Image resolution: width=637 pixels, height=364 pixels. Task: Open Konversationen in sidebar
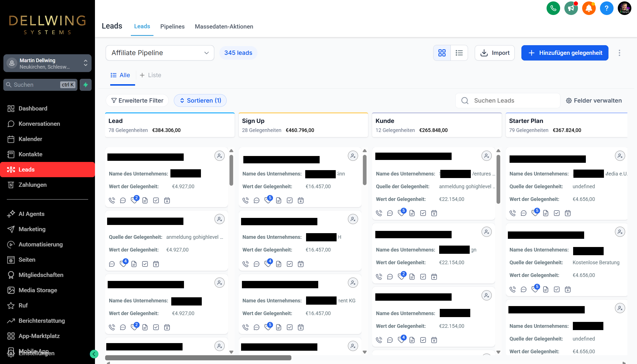pos(47,124)
